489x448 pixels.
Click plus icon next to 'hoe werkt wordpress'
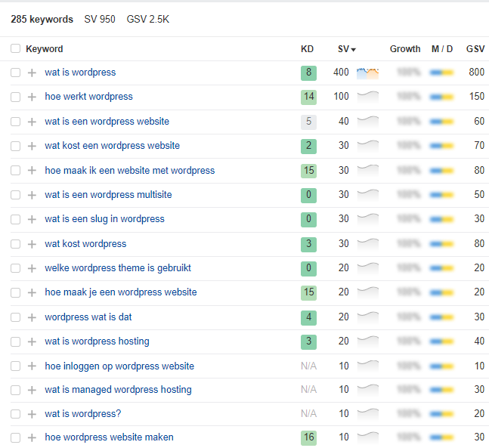tap(32, 97)
